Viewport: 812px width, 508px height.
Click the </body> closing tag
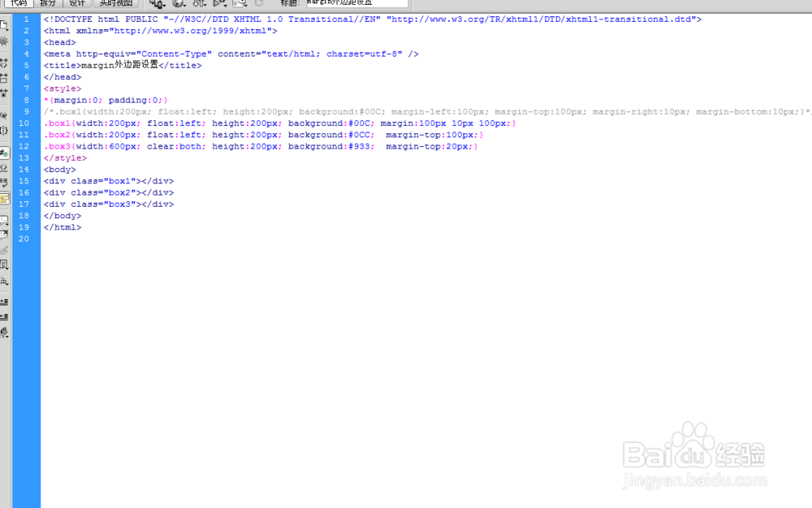(x=63, y=216)
